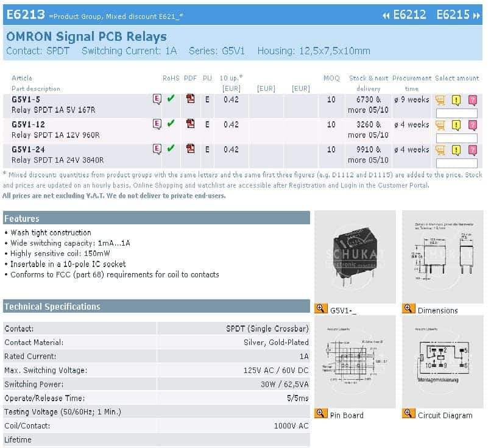This screenshot has height=448, width=491.
Task: Click the 'OMRON Signal PCB Relays' title
Action: click(x=87, y=37)
